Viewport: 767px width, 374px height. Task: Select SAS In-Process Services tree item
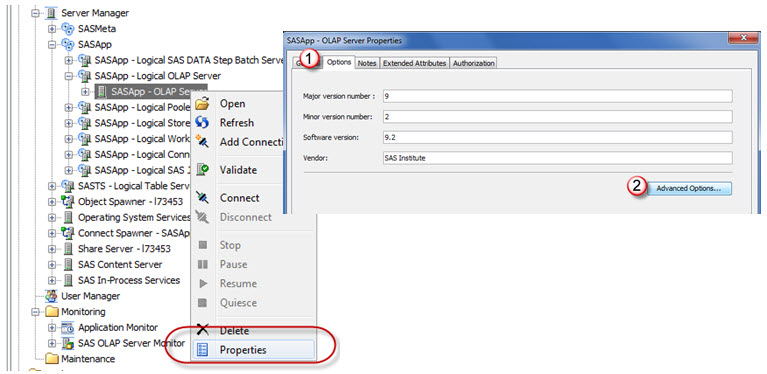(x=129, y=280)
